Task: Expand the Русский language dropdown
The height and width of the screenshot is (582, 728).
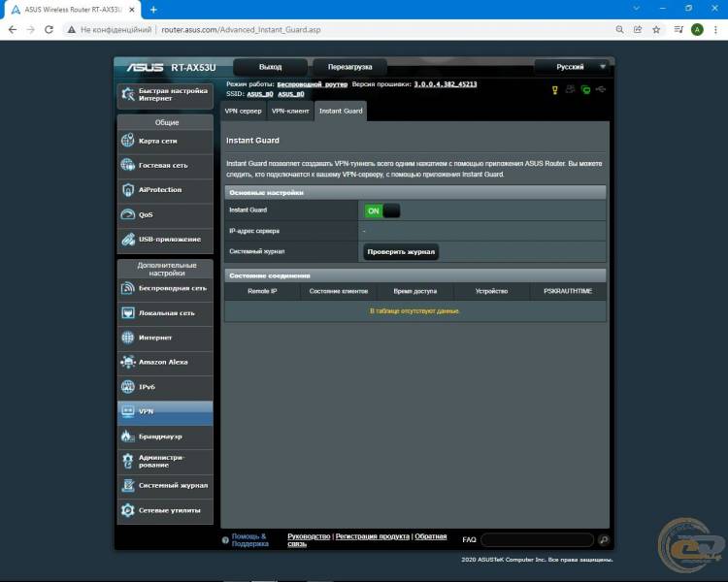Action: 571,67
